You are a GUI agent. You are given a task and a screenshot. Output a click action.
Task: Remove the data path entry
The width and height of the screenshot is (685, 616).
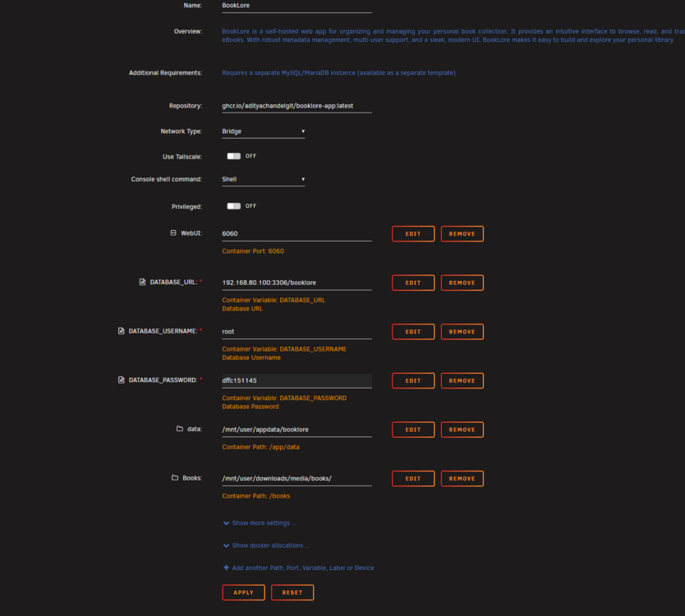(x=462, y=430)
